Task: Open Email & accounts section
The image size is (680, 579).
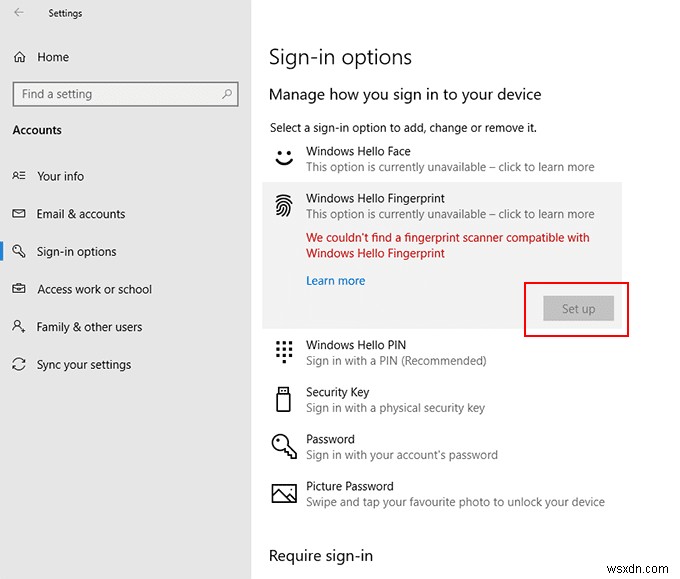Action: 81,214
